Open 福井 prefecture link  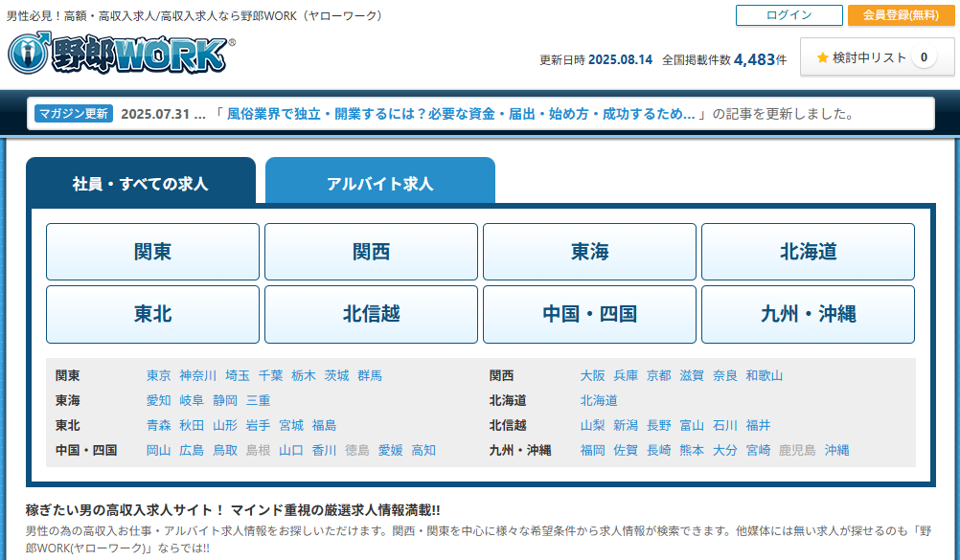[758, 425]
